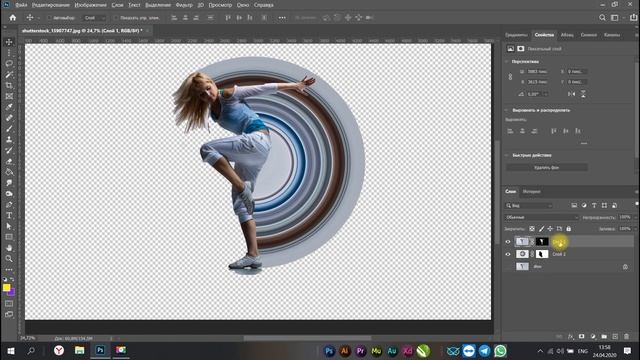Create a new layer with the layers panel icon

tap(615, 336)
